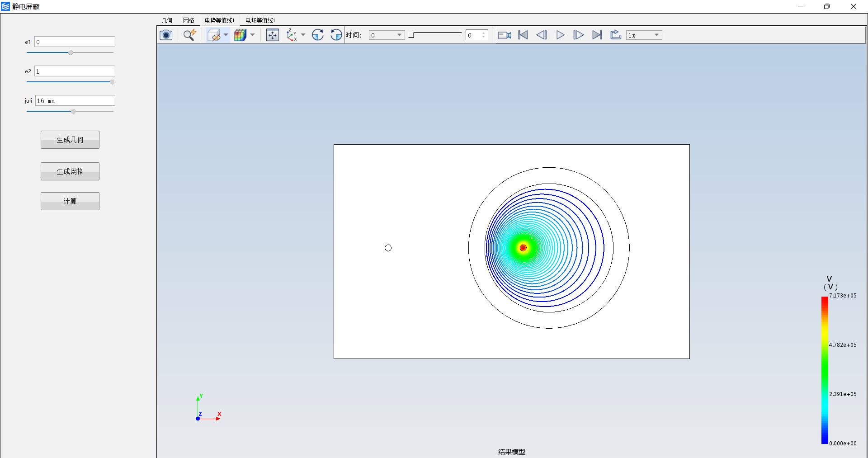
Task: Click the e2 slider handle
Action: click(112, 82)
